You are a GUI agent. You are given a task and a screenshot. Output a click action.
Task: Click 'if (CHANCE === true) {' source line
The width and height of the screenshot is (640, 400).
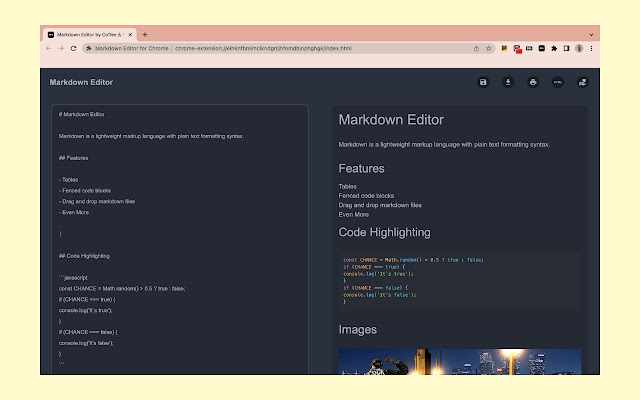(x=87, y=300)
